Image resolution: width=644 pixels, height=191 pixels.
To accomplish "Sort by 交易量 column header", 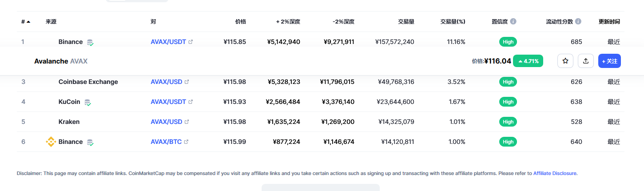I will tap(406, 21).
